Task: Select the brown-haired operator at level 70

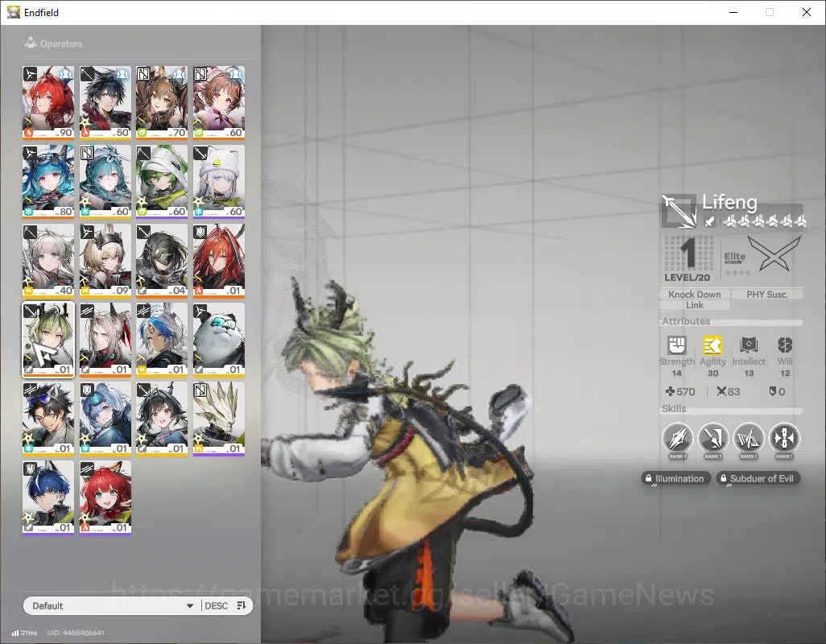Action: (x=162, y=102)
